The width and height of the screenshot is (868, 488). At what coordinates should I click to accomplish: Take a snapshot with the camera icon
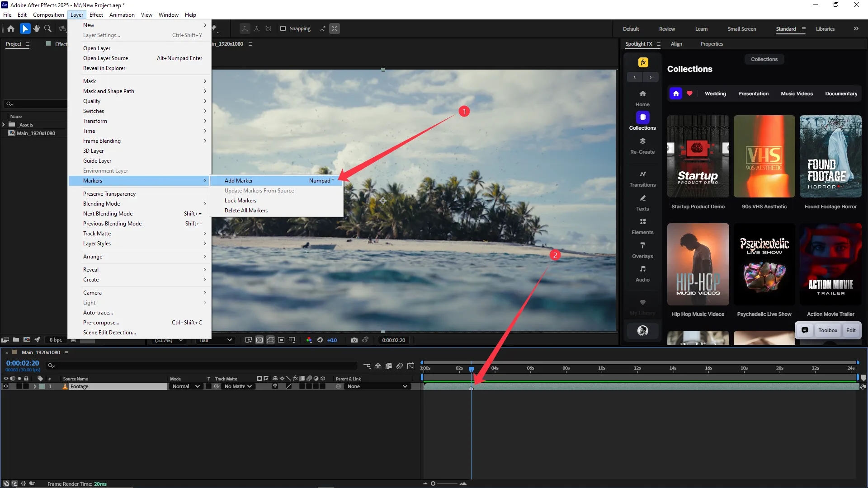coord(354,340)
